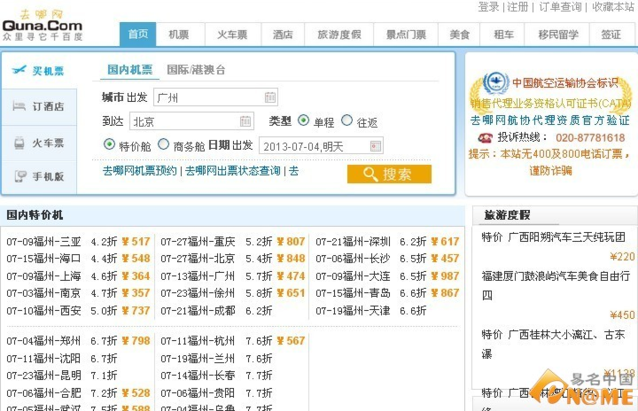This screenshot has height=411, width=638.
Task: Open 07-09福州-上海 flight deal
Action: tap(44, 276)
